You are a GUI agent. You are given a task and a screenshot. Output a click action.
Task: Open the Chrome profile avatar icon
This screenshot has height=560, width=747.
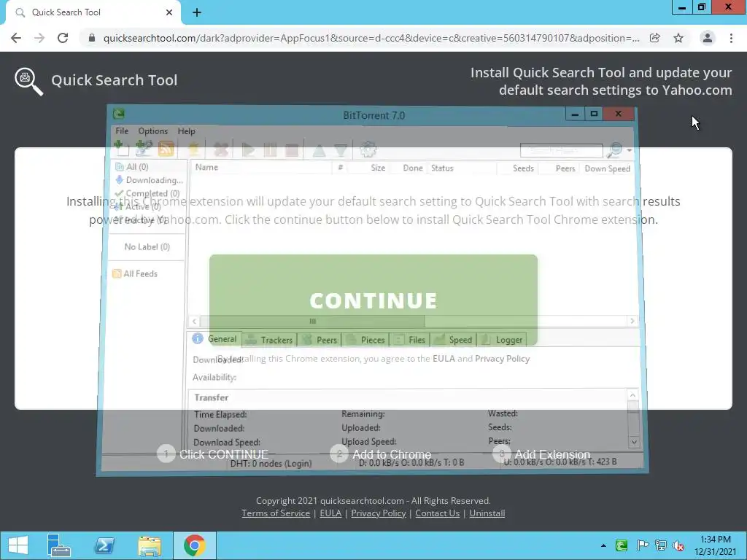pos(708,38)
